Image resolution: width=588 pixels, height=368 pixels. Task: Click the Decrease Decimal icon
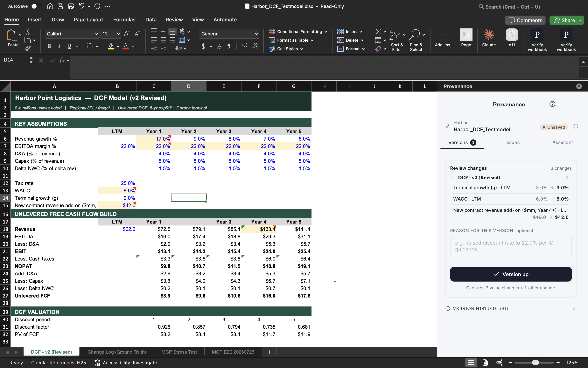tap(255, 46)
